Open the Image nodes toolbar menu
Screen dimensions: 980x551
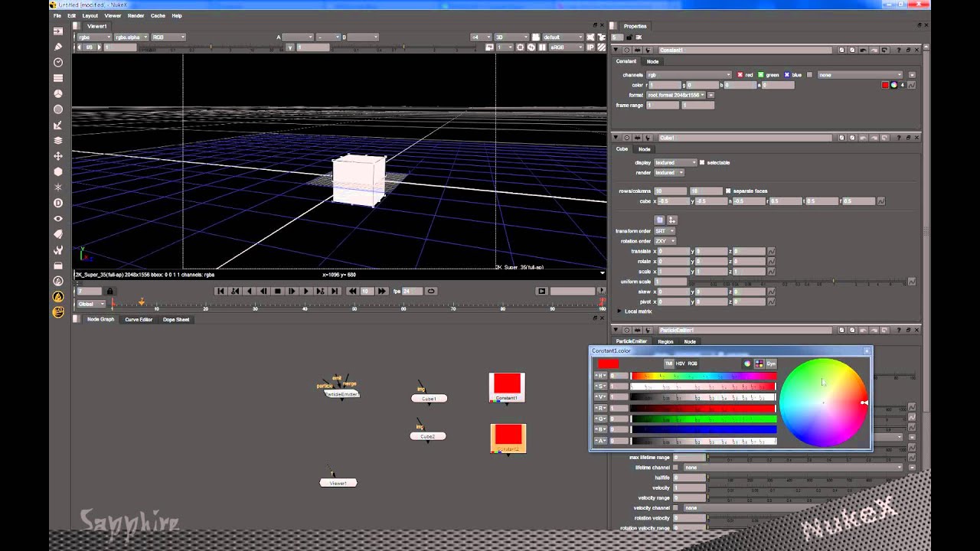pyautogui.click(x=58, y=31)
